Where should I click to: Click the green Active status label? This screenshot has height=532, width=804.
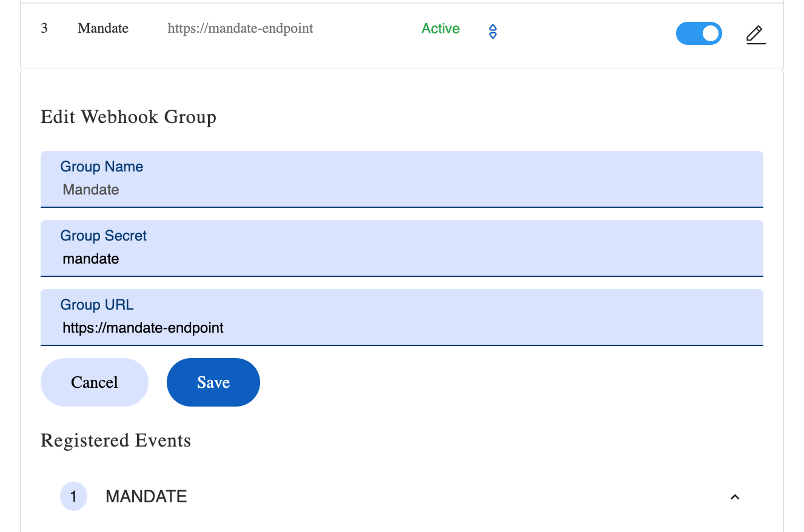click(440, 28)
